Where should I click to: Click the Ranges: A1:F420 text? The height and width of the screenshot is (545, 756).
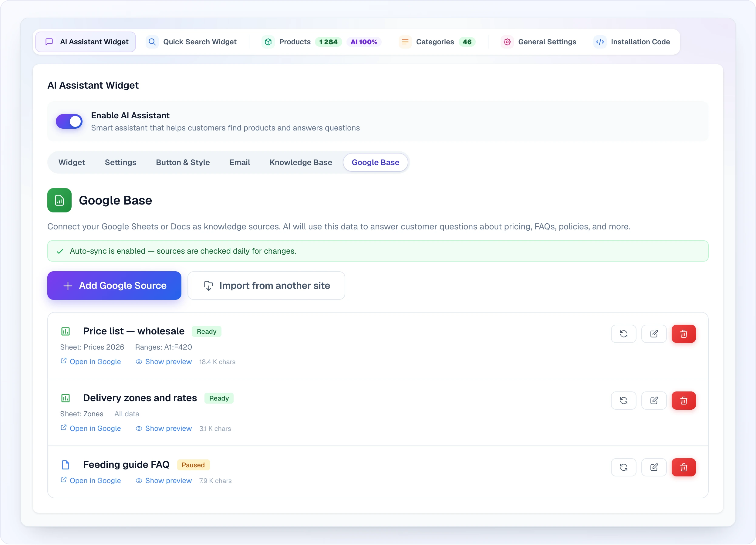coord(164,347)
